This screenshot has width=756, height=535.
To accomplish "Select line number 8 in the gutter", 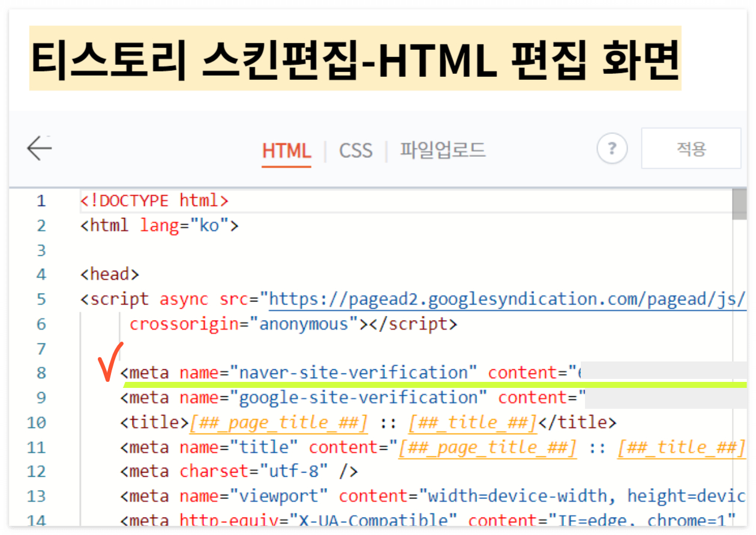I will (41, 373).
